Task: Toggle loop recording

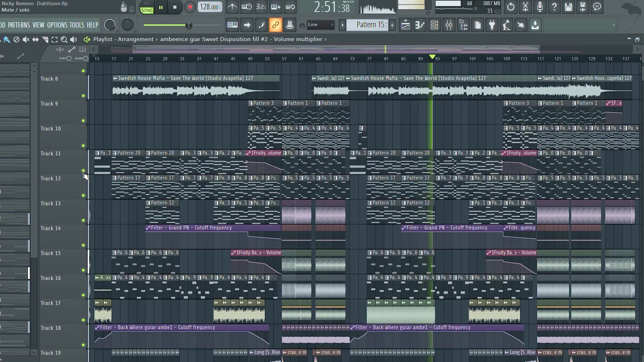Action: coord(290,7)
